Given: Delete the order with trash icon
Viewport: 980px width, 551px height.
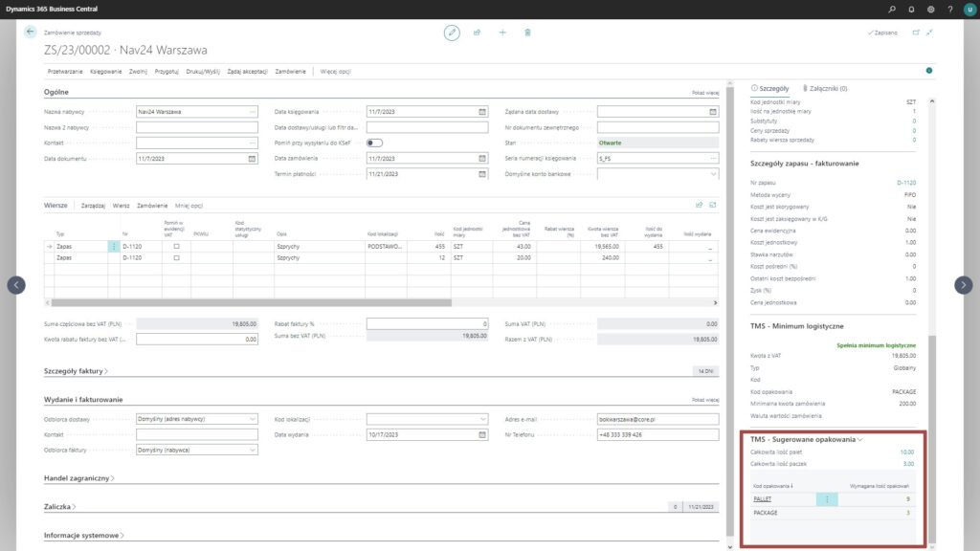Looking at the screenshot, I should click(x=527, y=33).
